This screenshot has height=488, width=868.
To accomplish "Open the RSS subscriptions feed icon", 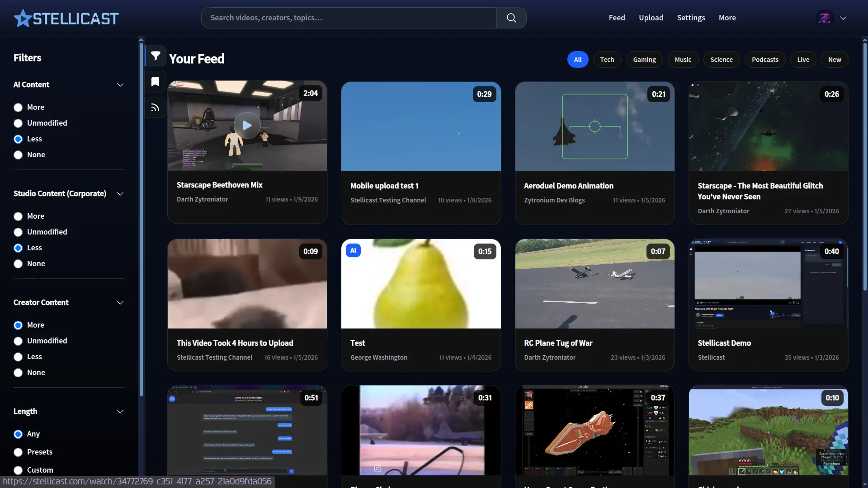I will click(x=156, y=108).
